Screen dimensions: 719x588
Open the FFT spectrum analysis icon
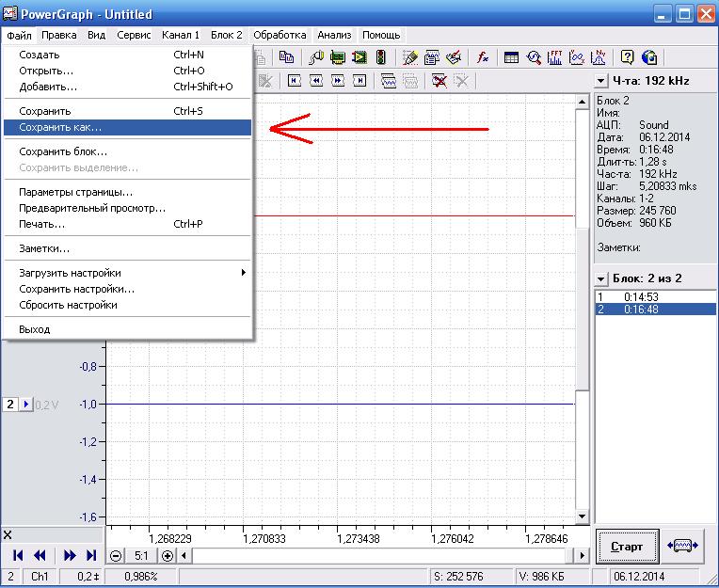[x=555, y=57]
